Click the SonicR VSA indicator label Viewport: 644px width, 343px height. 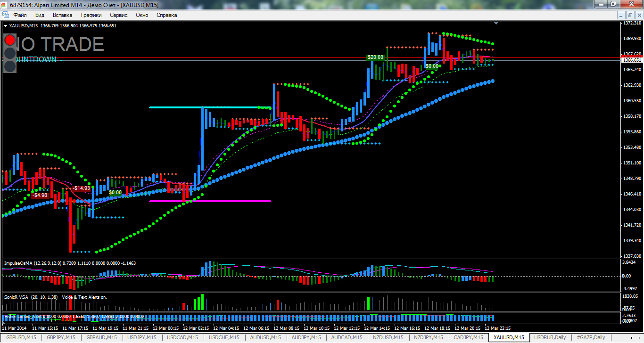55,297
